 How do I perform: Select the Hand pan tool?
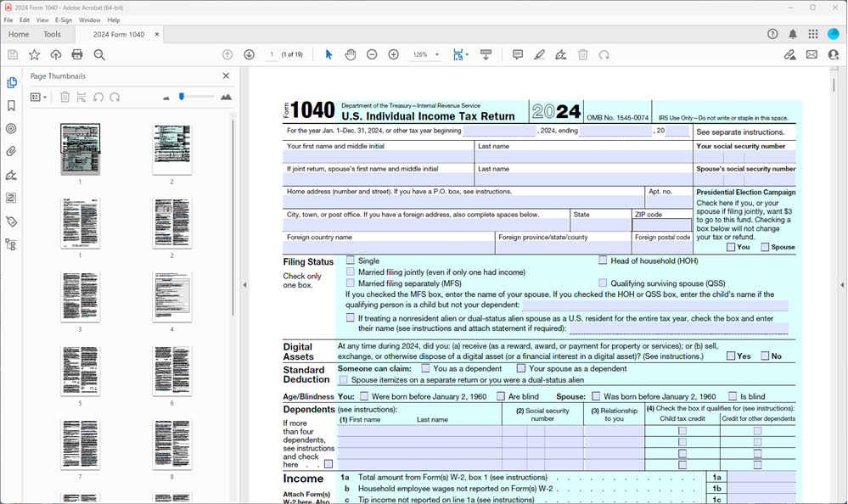(351, 54)
